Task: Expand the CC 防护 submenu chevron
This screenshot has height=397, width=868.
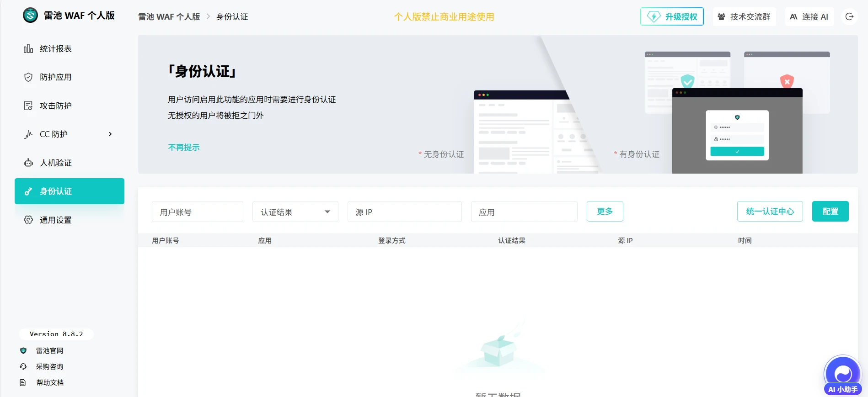Action: pos(110,134)
